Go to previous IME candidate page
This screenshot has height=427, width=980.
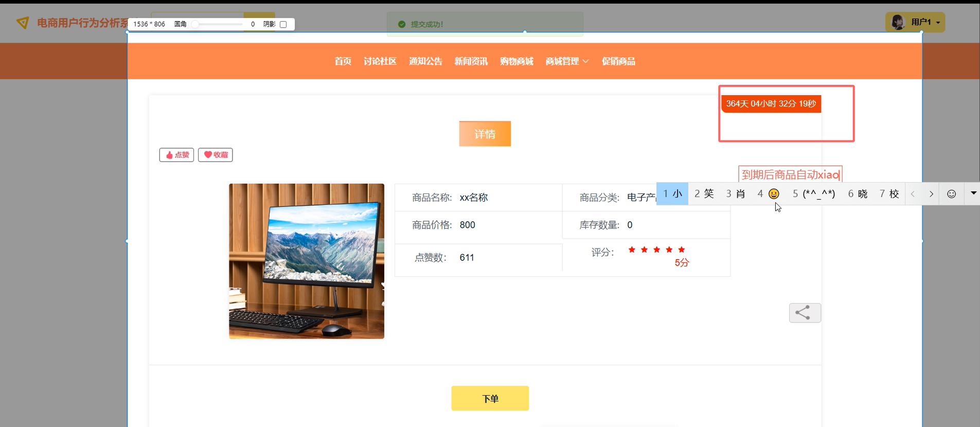[913, 194]
